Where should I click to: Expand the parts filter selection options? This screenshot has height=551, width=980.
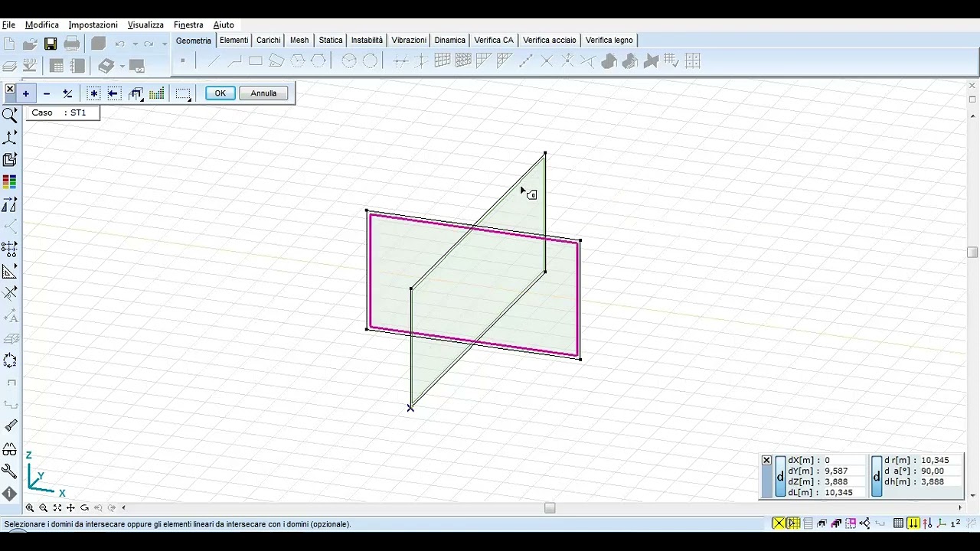[136, 94]
